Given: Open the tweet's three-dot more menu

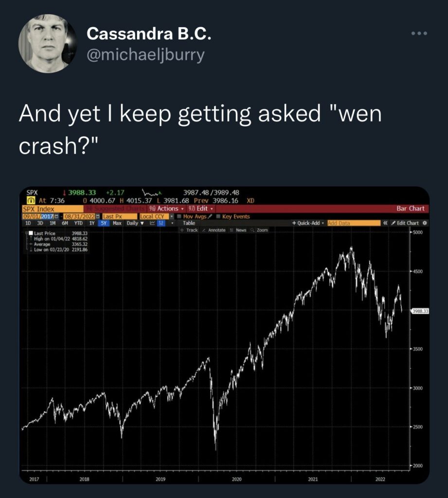Looking at the screenshot, I should pyautogui.click(x=418, y=34).
